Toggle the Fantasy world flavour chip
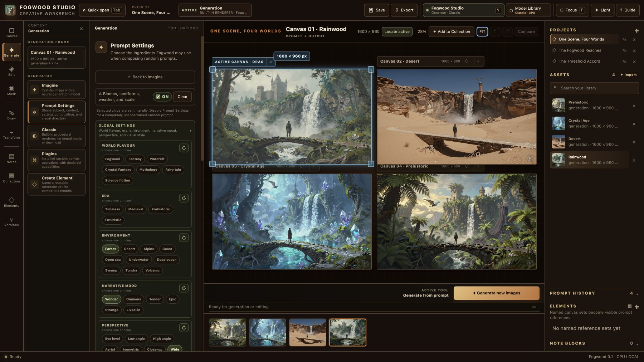The image size is (644, 362). click(x=135, y=159)
